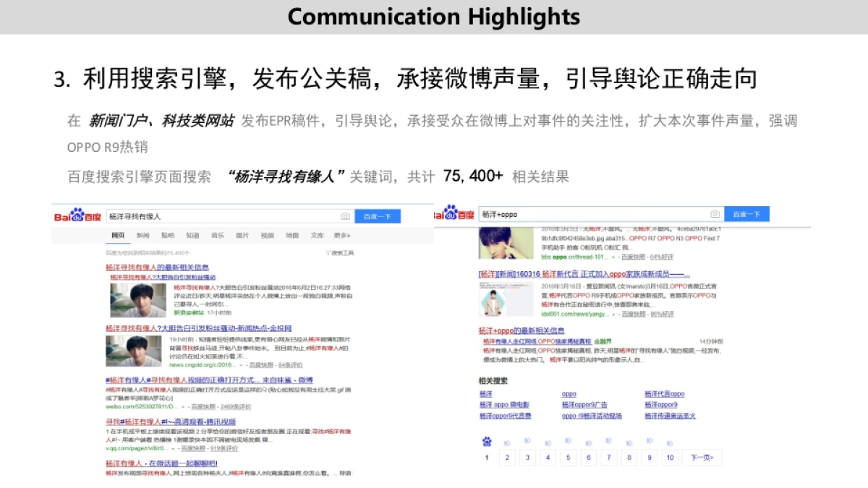The height and width of the screenshot is (488, 868).
Task: Open the 搜索工具 filter tools
Action: (x=341, y=252)
